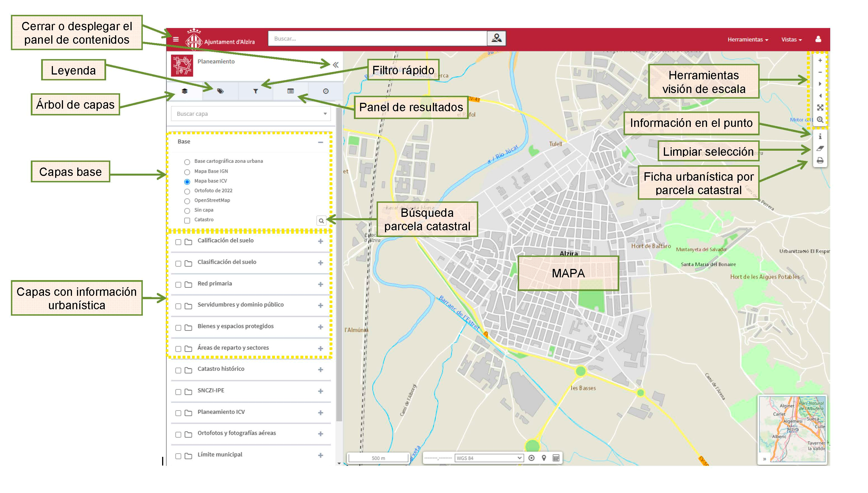Zoom out with the minus icon
The image size is (868, 493).
(x=820, y=72)
